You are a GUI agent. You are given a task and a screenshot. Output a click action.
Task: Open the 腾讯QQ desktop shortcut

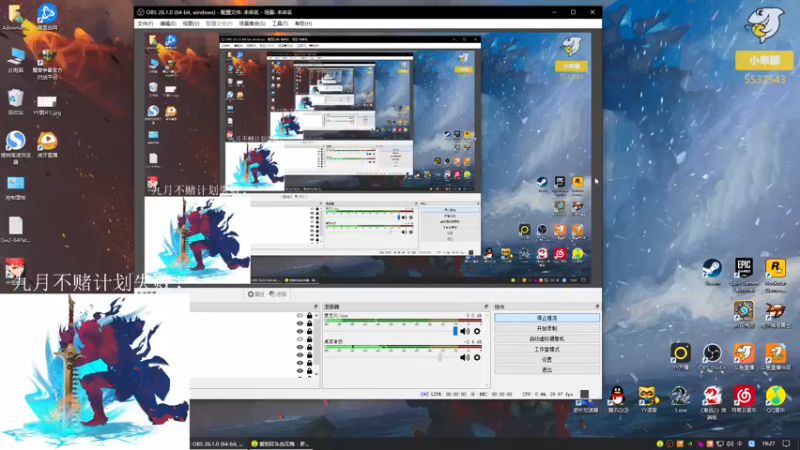point(617,399)
